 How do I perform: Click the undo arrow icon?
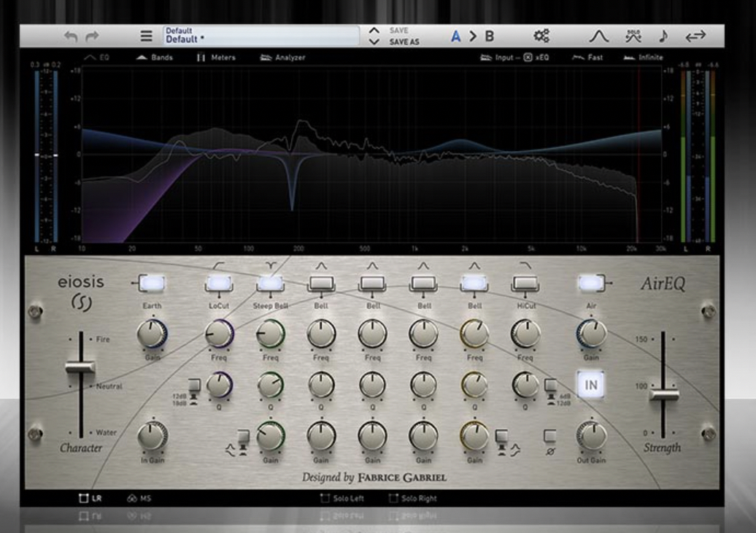pos(71,37)
